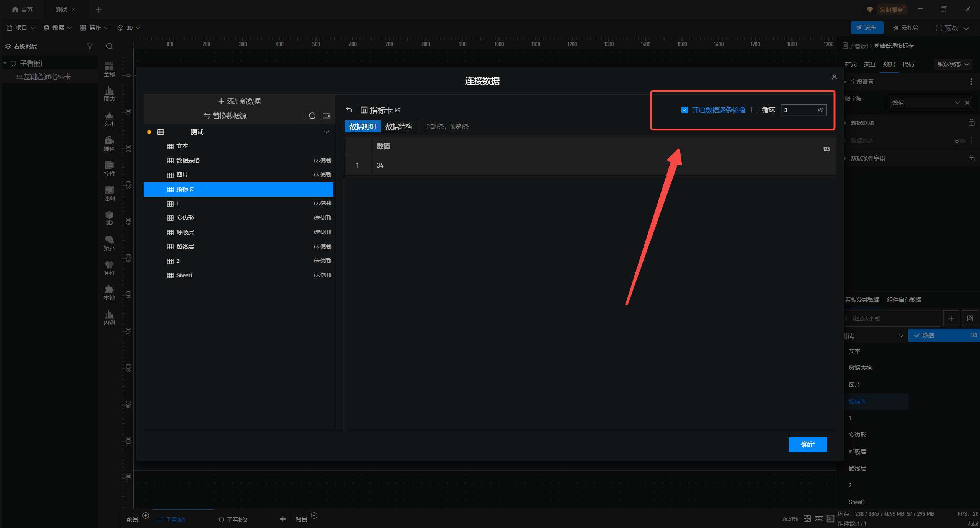The width and height of the screenshot is (980, 528).
Task: Click the back arrow beside 指标卡
Action: [x=349, y=110]
